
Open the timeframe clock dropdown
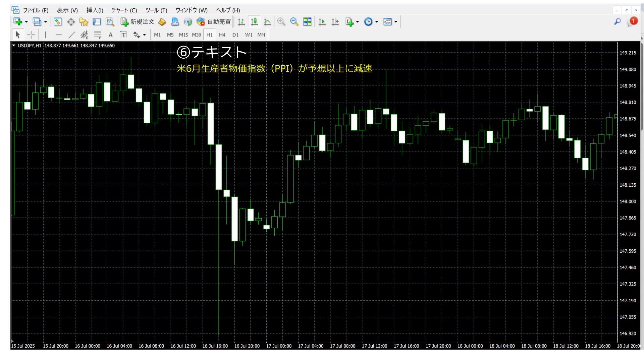pyautogui.click(x=376, y=22)
